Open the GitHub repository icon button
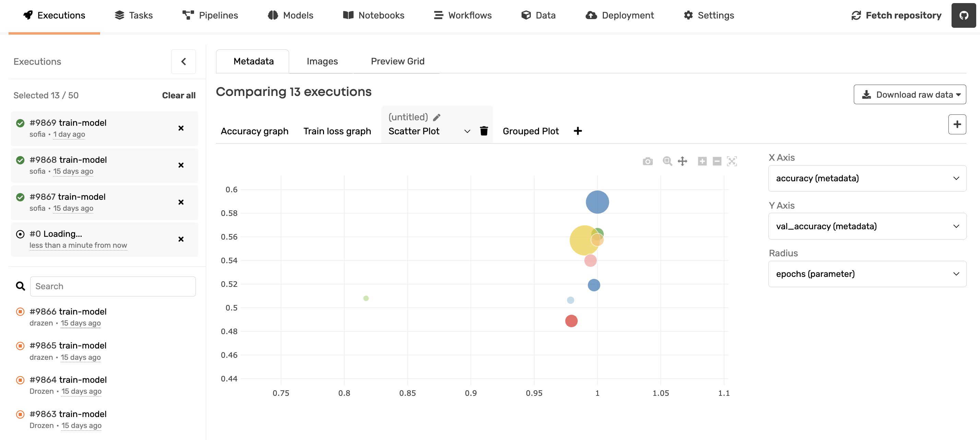 pos(963,15)
